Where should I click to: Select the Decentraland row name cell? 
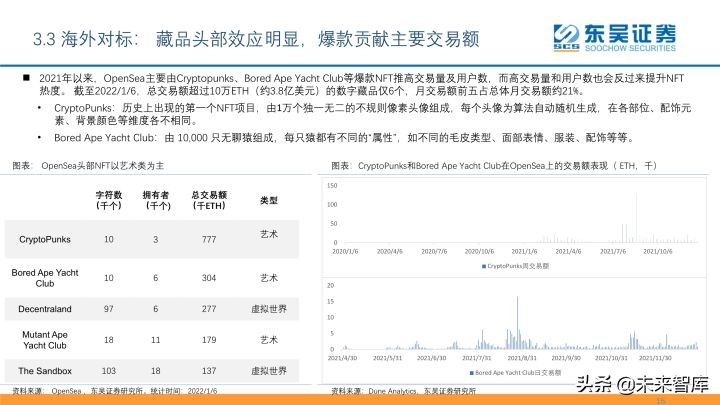click(x=45, y=309)
